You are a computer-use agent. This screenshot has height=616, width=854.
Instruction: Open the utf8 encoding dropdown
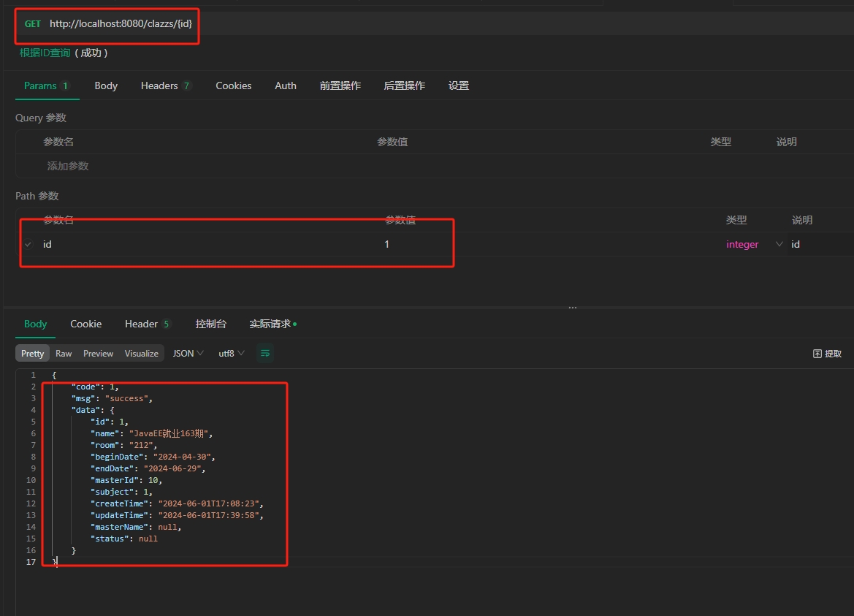pos(232,354)
